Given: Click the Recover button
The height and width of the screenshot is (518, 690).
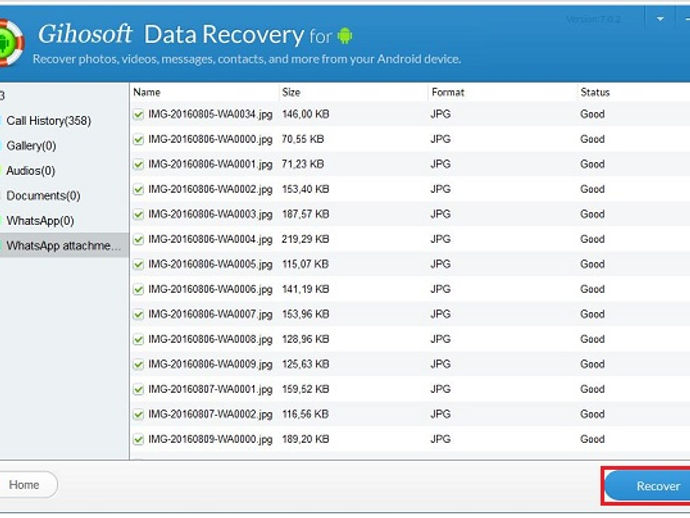Looking at the screenshot, I should (x=647, y=486).
